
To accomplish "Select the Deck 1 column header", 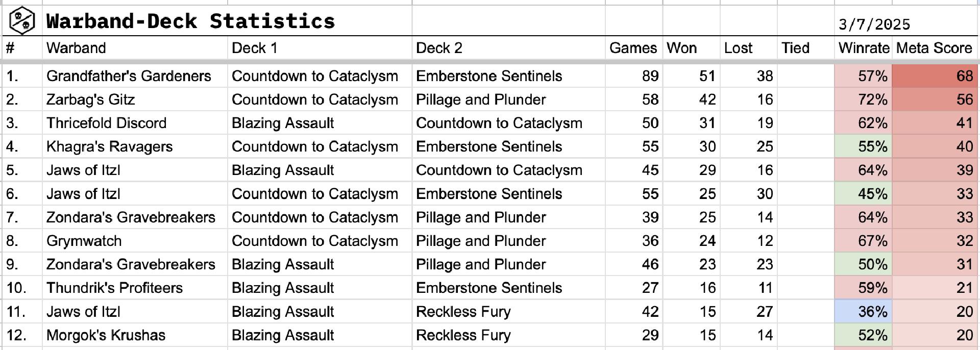I will pos(319,48).
